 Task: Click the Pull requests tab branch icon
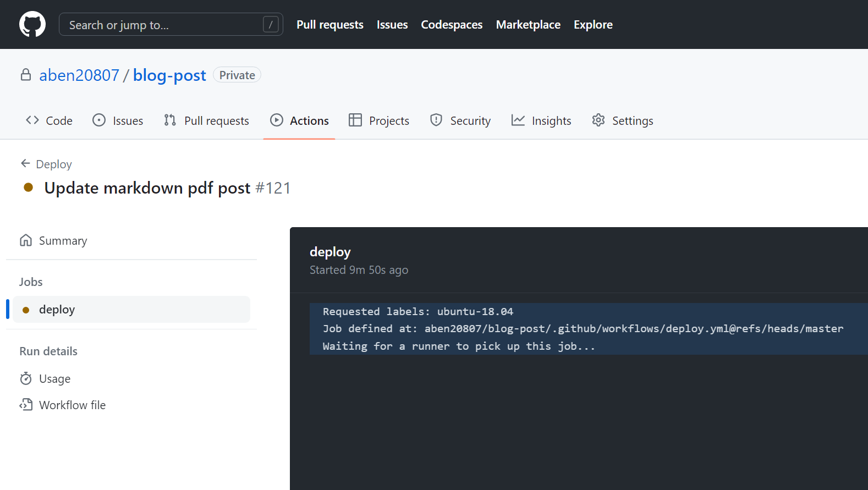pyautogui.click(x=170, y=120)
